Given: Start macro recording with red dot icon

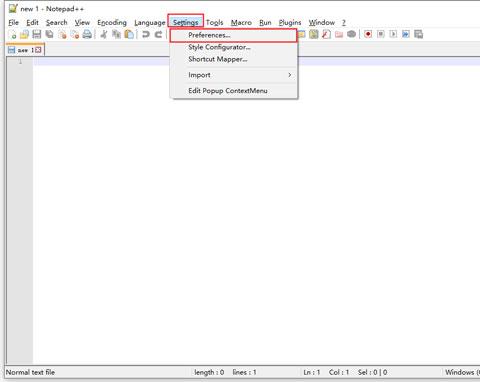Looking at the screenshot, I should (x=368, y=34).
